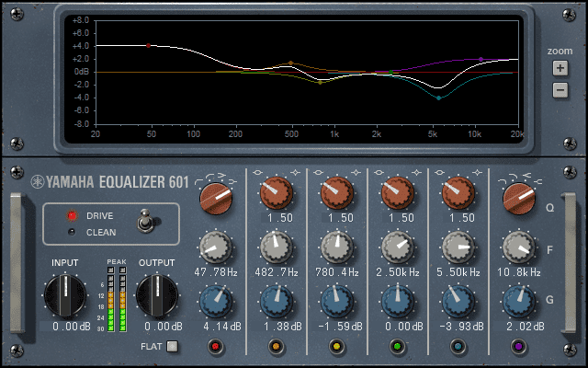Click the frequency knob for 10.8kHz band
The image size is (588, 368).
(519, 247)
